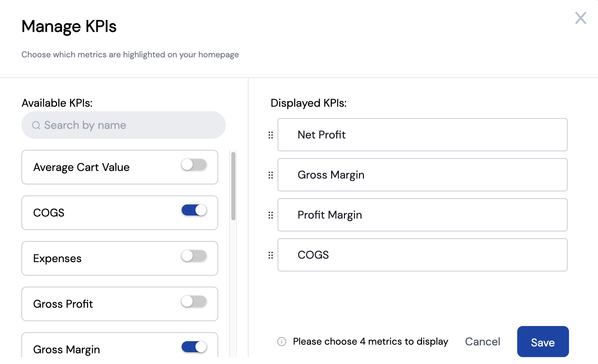Focus the Search by name field
This screenshot has height=364, width=598.
tap(124, 125)
